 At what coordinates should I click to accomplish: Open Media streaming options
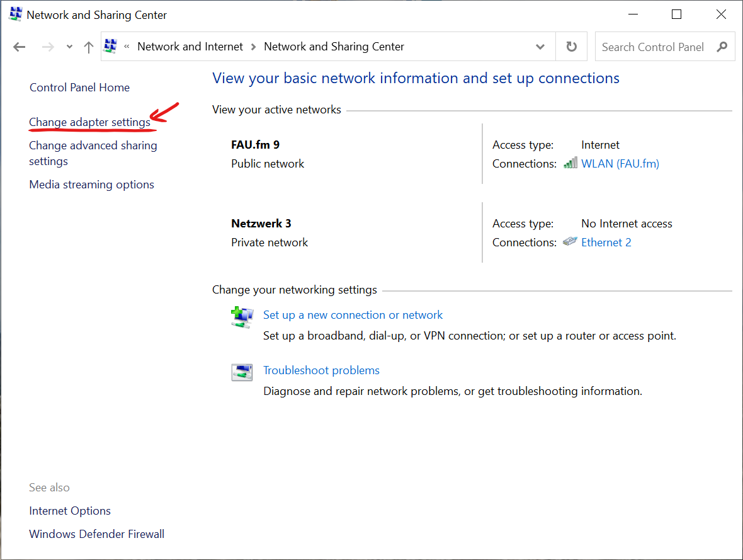point(91,185)
